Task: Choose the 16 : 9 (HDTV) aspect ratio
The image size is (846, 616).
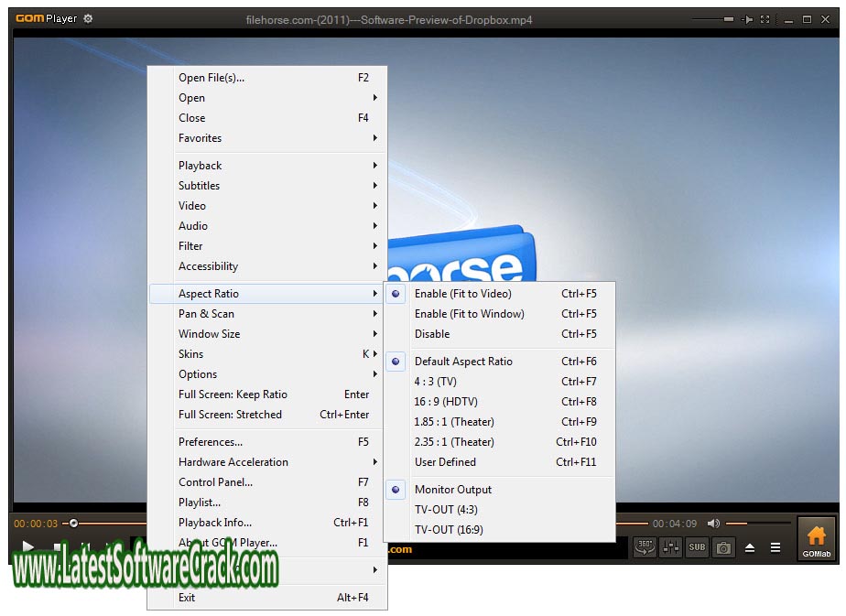Action: coord(446,402)
